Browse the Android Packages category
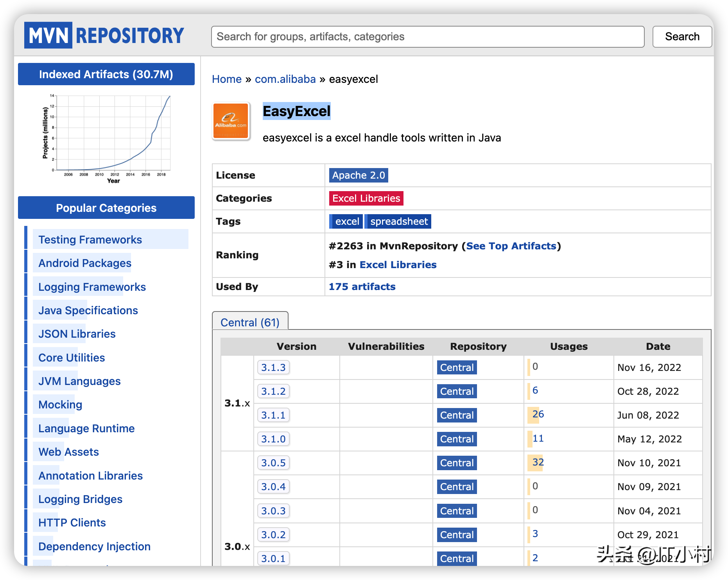Screen dimensions: 728x580 click(x=85, y=263)
